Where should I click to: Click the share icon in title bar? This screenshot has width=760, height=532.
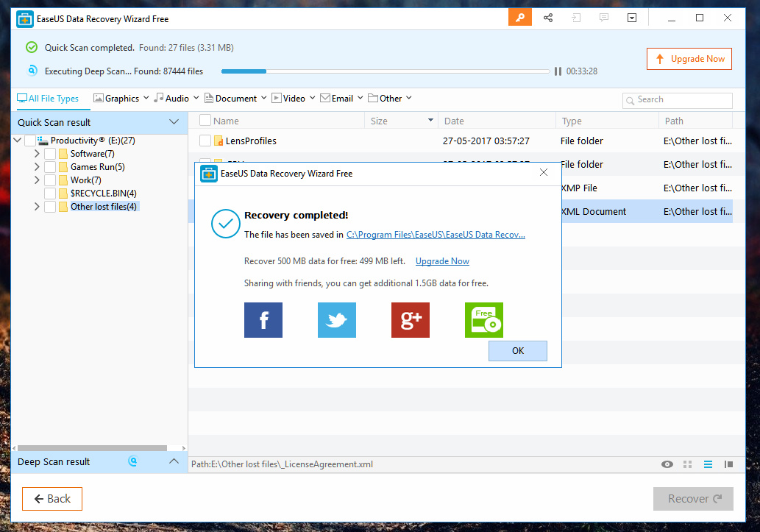click(548, 18)
